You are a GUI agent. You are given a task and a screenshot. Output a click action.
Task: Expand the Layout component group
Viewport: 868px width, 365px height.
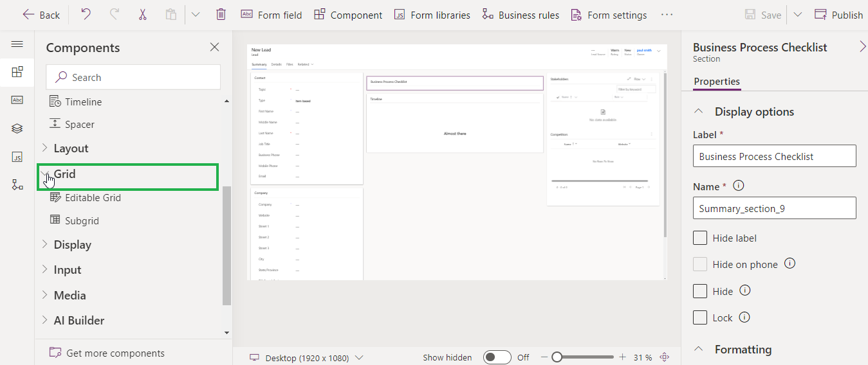coord(71,148)
